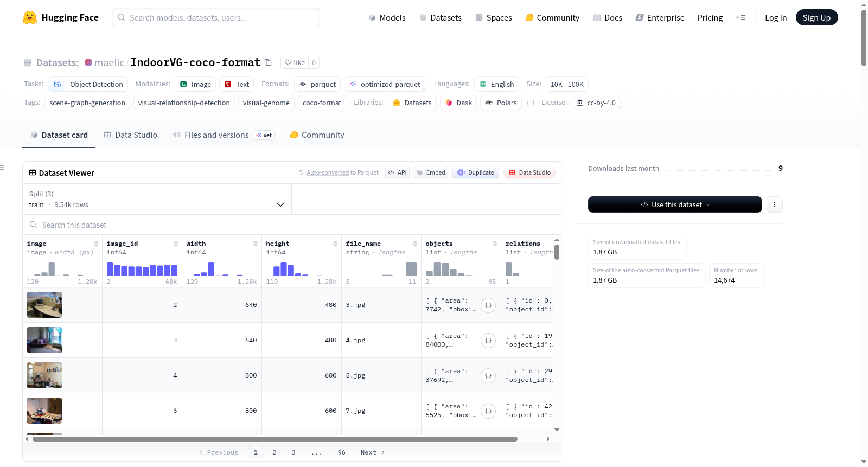
Task: Show the extra libraries +1
Action: 530,103
